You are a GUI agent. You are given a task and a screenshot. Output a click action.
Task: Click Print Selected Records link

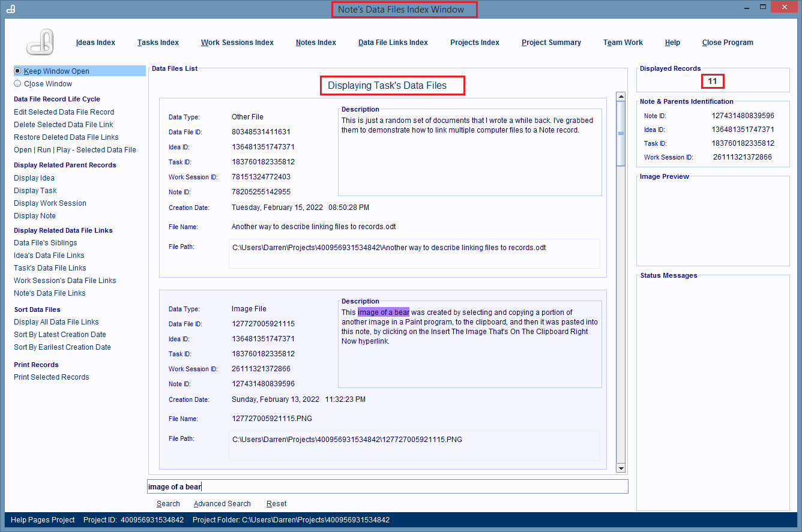click(x=51, y=377)
